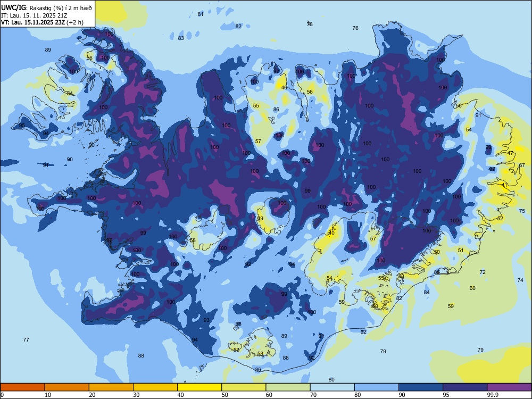Click the legend tick label "0"
The height and width of the screenshot is (399, 532).
click(2, 395)
